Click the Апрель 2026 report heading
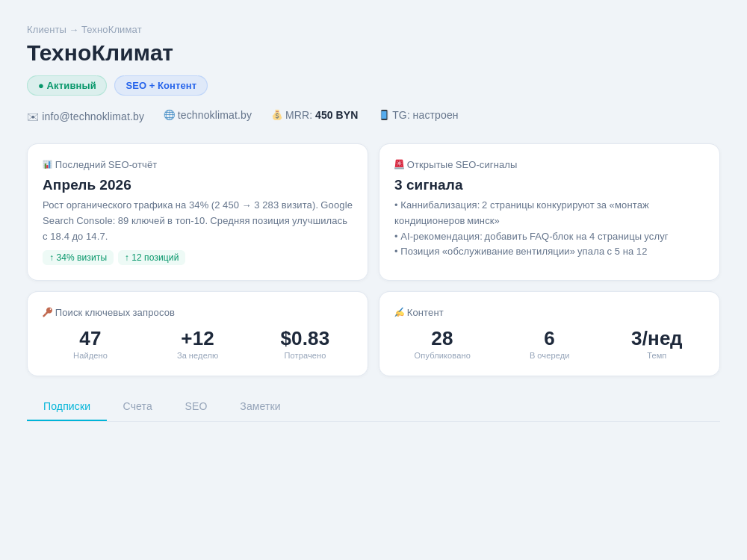The image size is (747, 560). (87, 184)
